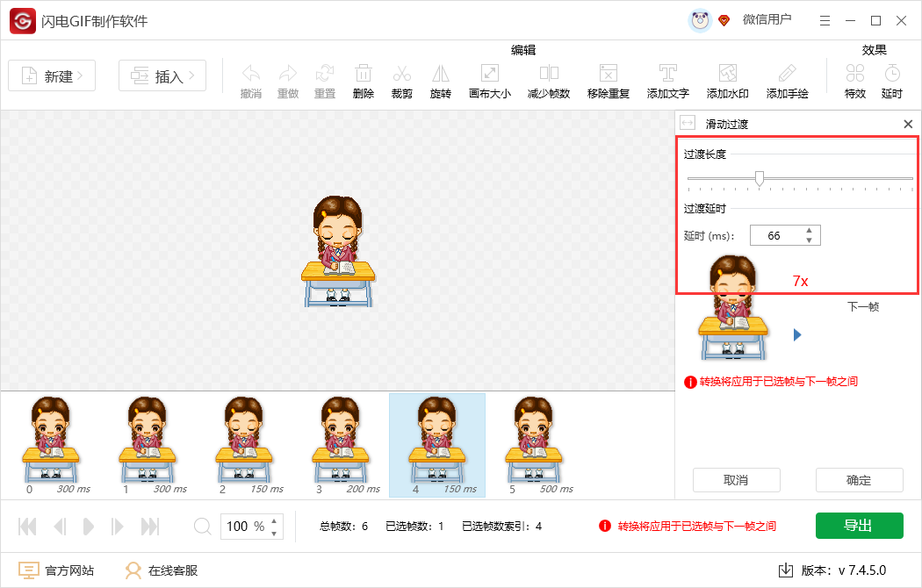Click the green Export (导出) button

pyautogui.click(x=859, y=526)
